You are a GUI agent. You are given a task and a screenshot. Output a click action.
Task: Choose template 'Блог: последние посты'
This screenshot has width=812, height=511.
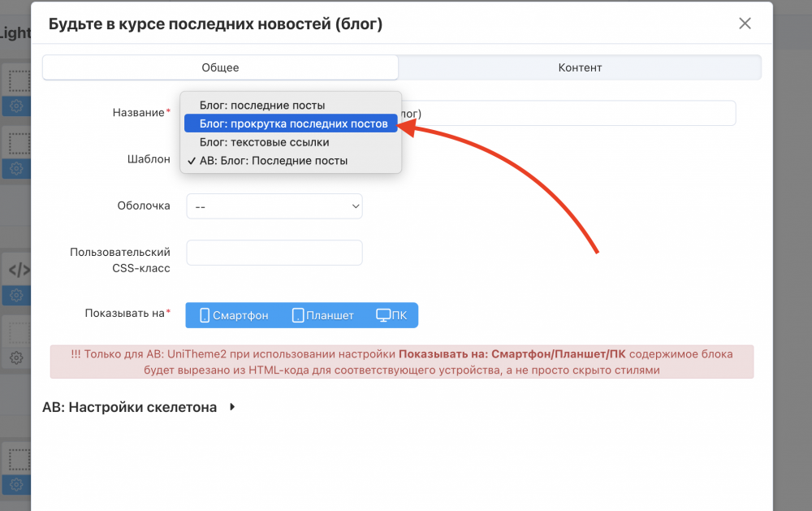261,106
